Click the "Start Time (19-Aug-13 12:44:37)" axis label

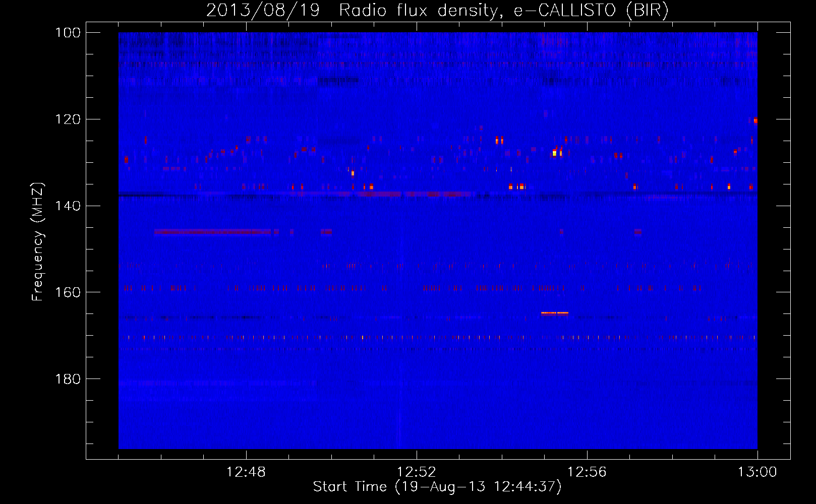437,487
